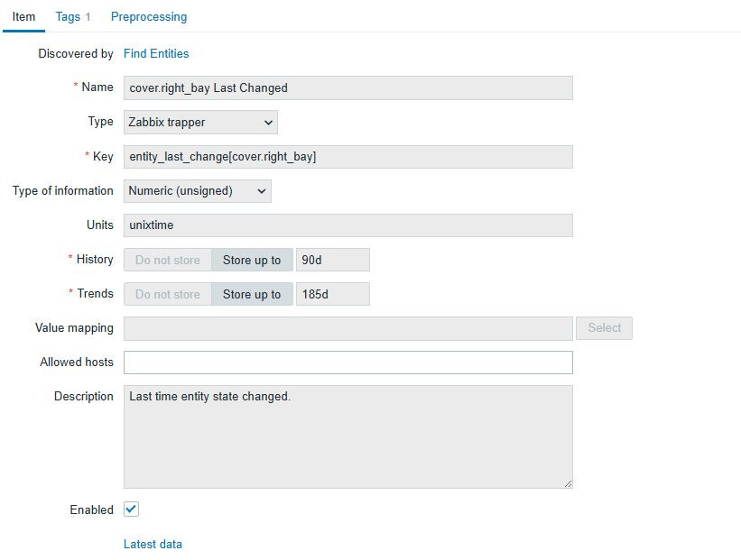Click the Key field entity_last_change
Screen dimensions: 741x560
347,157
